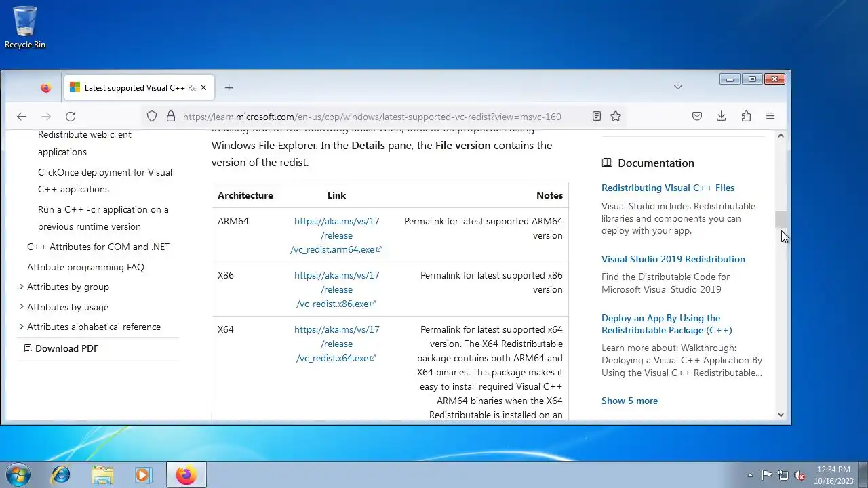The height and width of the screenshot is (488, 868).
Task: Select the Latest supported Visual C++ tab
Action: [139, 88]
